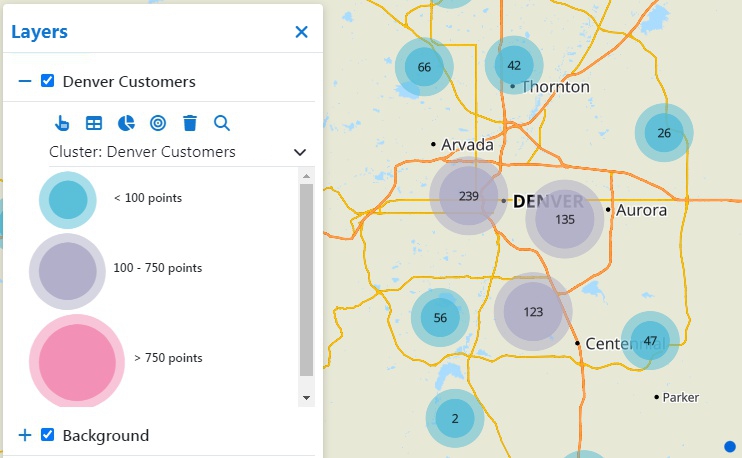Screen dimensions: 742x458
Task: Click the 123 points cluster marker
Action: pyautogui.click(x=533, y=312)
